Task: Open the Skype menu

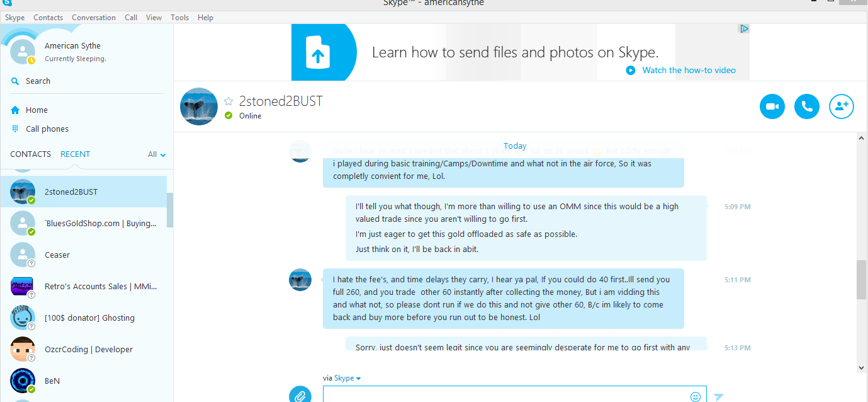Action: [15, 18]
